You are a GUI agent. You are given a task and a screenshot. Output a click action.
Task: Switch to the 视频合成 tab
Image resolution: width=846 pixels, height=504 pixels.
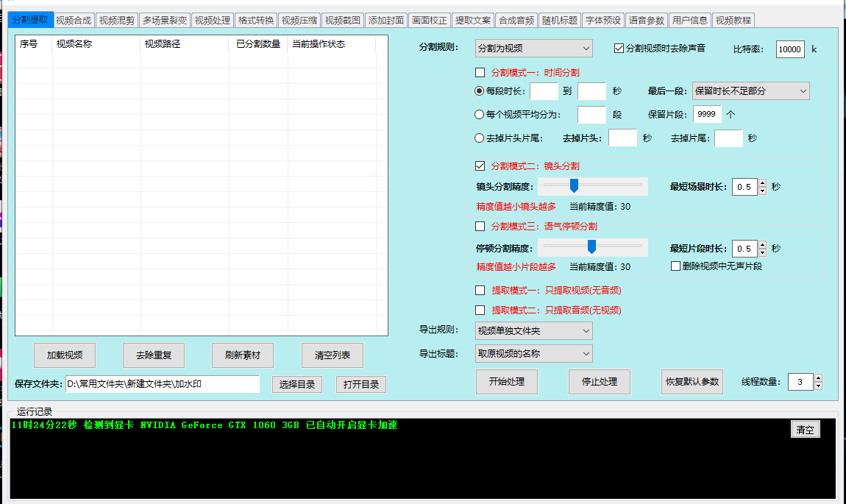pos(74,20)
